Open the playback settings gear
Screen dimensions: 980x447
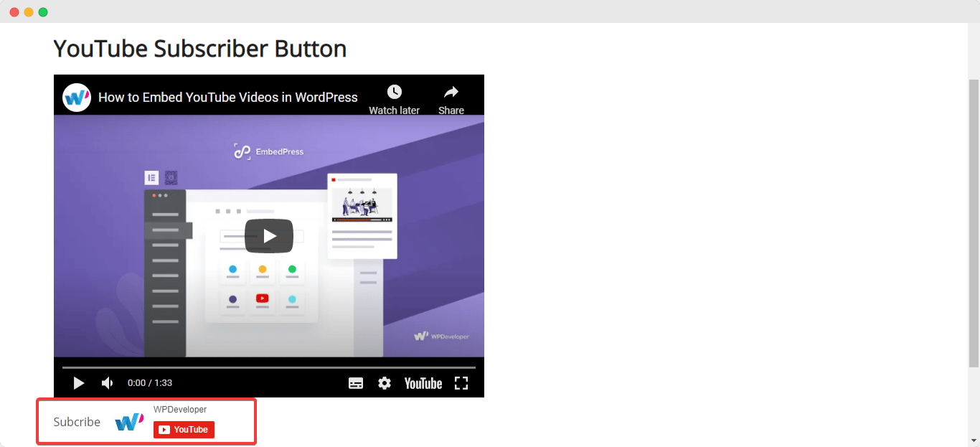385,383
